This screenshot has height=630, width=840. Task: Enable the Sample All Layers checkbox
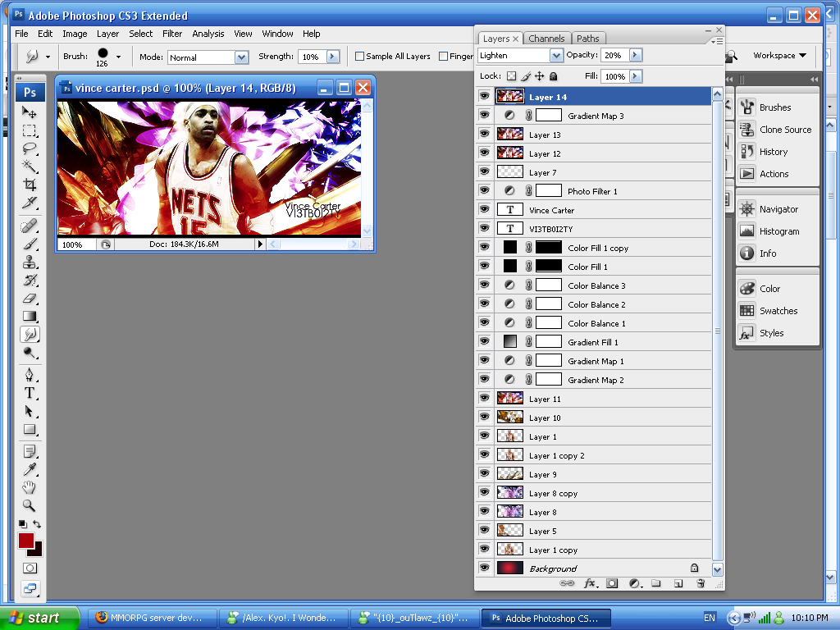point(359,57)
